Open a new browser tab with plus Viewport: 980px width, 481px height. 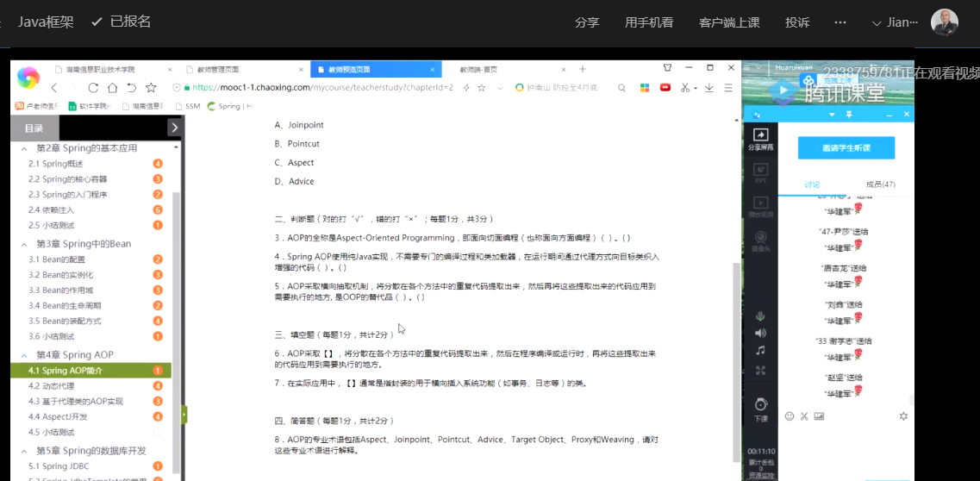pyautogui.click(x=583, y=69)
